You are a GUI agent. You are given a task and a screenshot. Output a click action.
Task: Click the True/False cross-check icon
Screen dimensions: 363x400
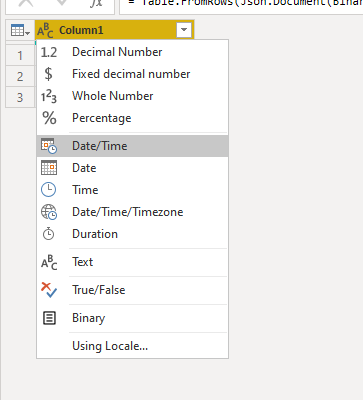click(49, 290)
